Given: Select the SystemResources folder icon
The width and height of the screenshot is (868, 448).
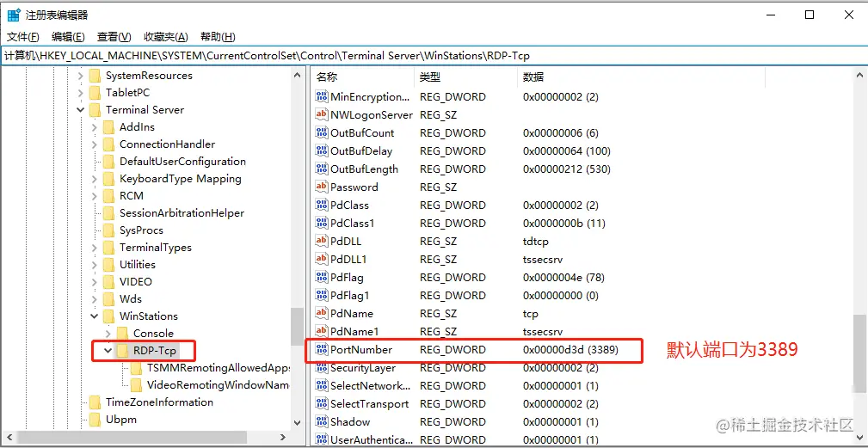Looking at the screenshot, I should pos(95,76).
